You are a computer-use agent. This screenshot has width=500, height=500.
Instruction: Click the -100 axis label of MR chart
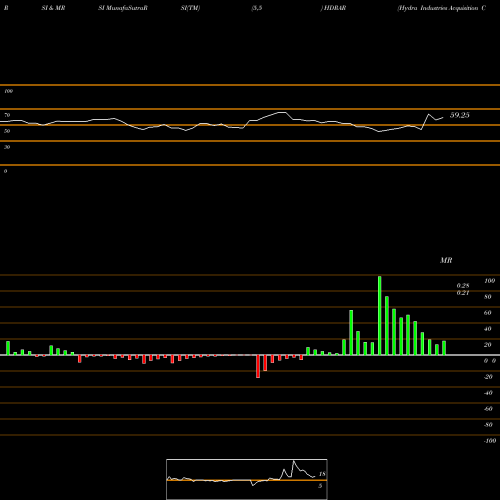[x=490, y=441]
